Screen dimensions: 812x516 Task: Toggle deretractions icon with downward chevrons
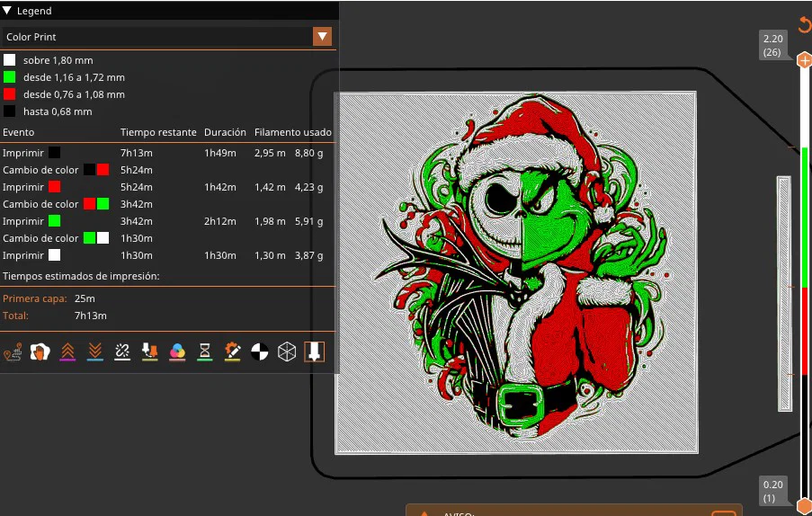(x=94, y=351)
